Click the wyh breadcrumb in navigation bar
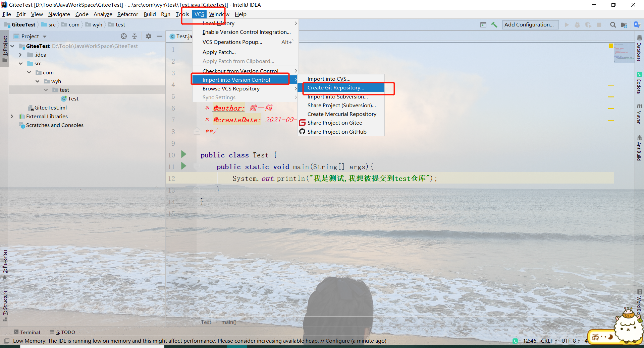The width and height of the screenshot is (644, 348). [94, 25]
